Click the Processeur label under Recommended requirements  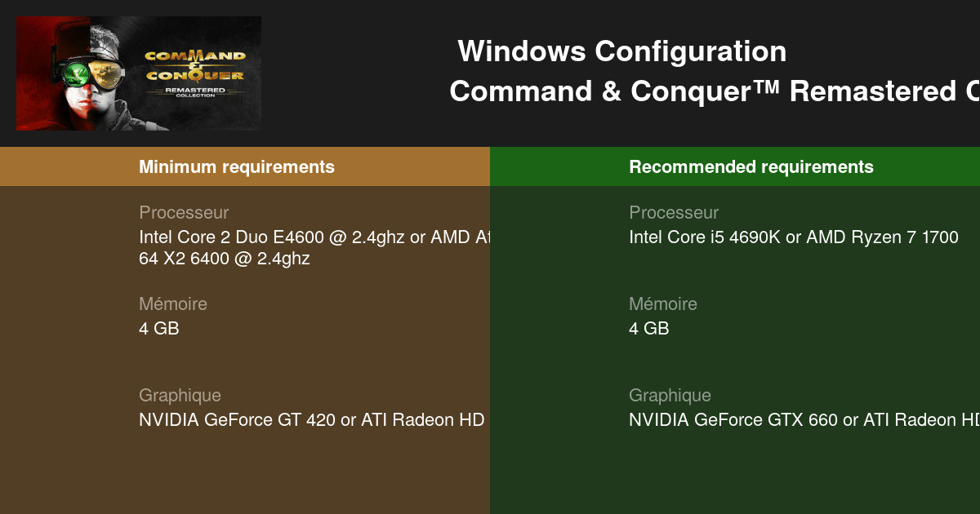674,213
